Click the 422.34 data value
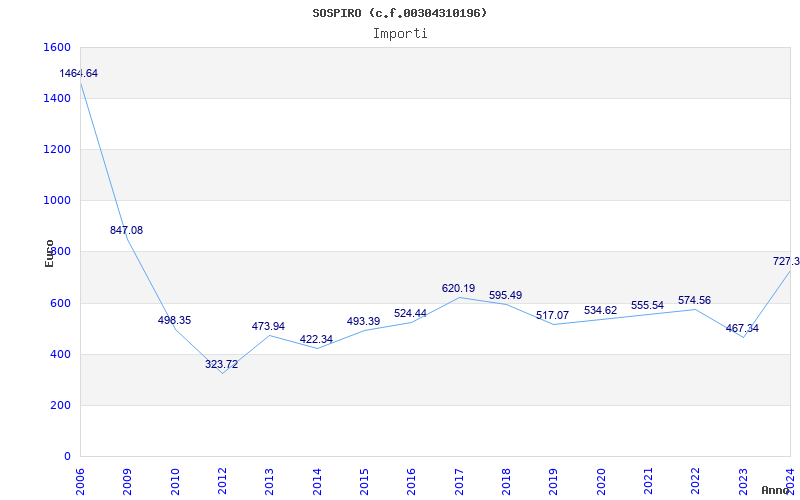Viewport: 800px width, 500px height. tap(316, 339)
